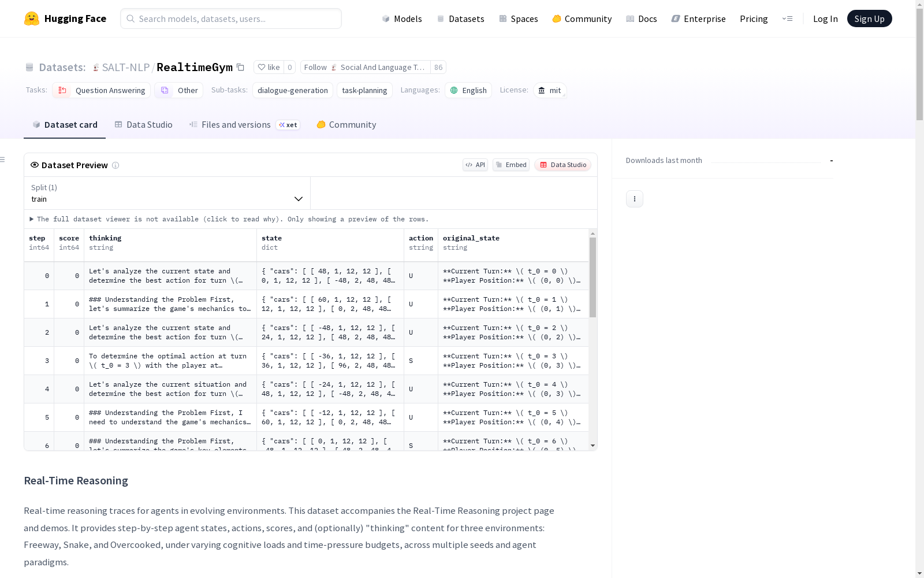Click the more navigation menu icon

coord(787,18)
